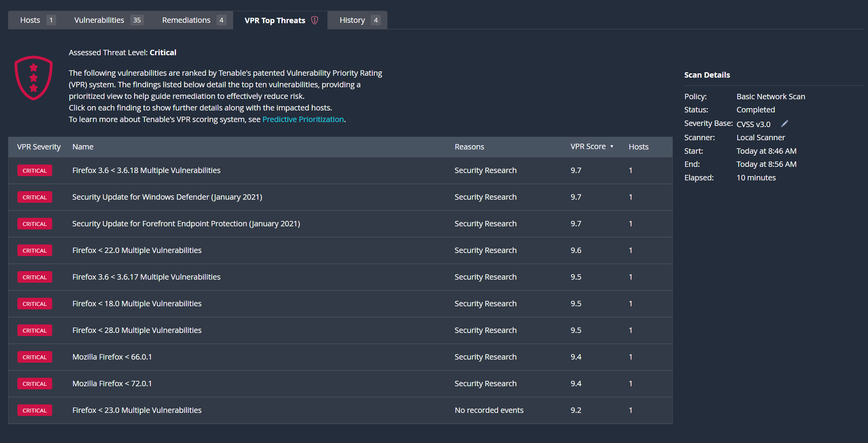Click the edit pencil beside Severity Base

tap(784, 124)
